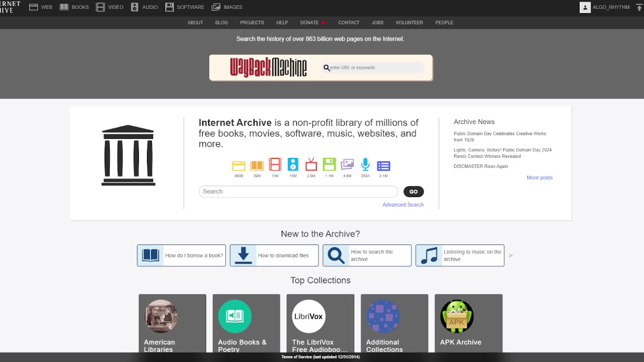
Task: Click the Wayback Machine logo
Action: [268, 67]
